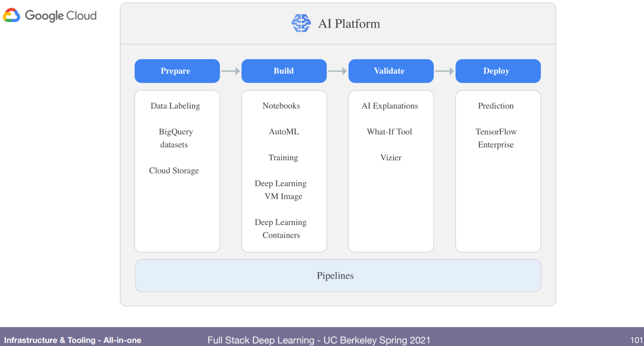Select the Validate stage button
This screenshot has width=644, height=346.
point(391,71)
